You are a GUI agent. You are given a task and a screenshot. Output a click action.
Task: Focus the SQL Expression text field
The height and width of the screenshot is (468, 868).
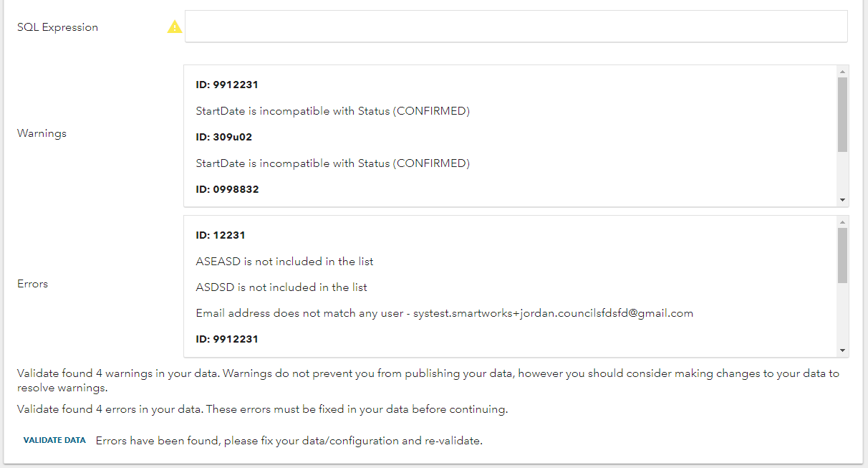pos(516,27)
